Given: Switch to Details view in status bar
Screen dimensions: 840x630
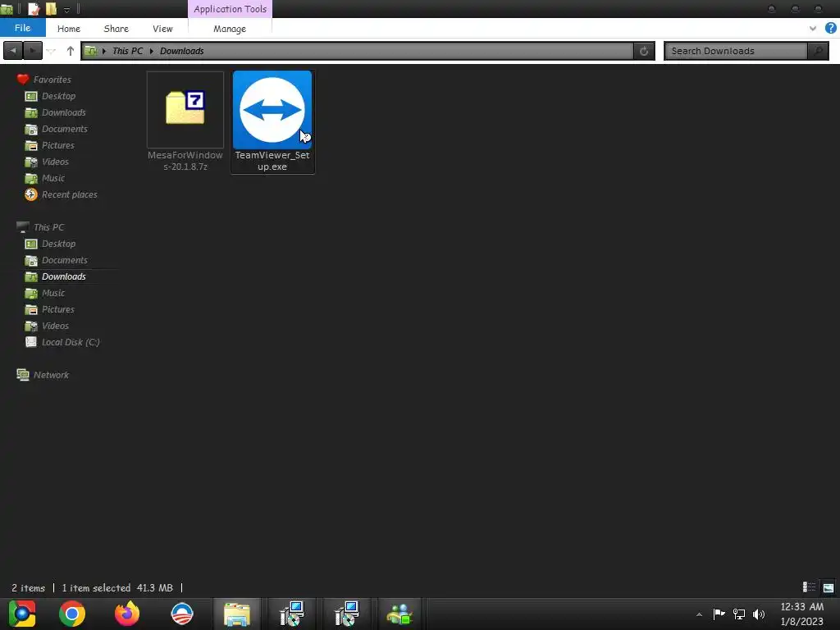Looking at the screenshot, I should point(809,587).
